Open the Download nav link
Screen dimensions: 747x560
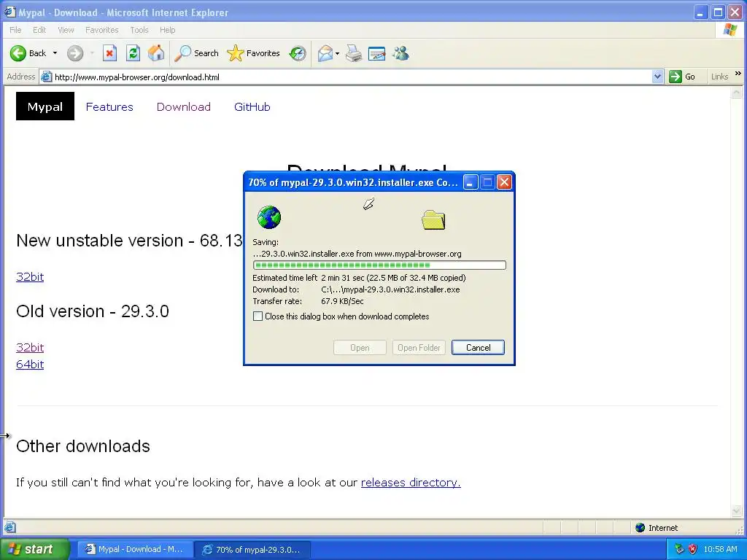coord(183,106)
